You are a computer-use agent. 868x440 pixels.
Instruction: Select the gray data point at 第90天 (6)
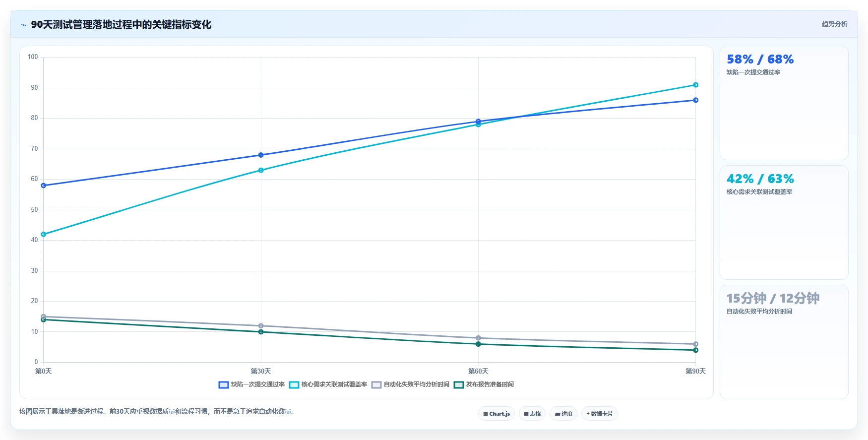[695, 344]
